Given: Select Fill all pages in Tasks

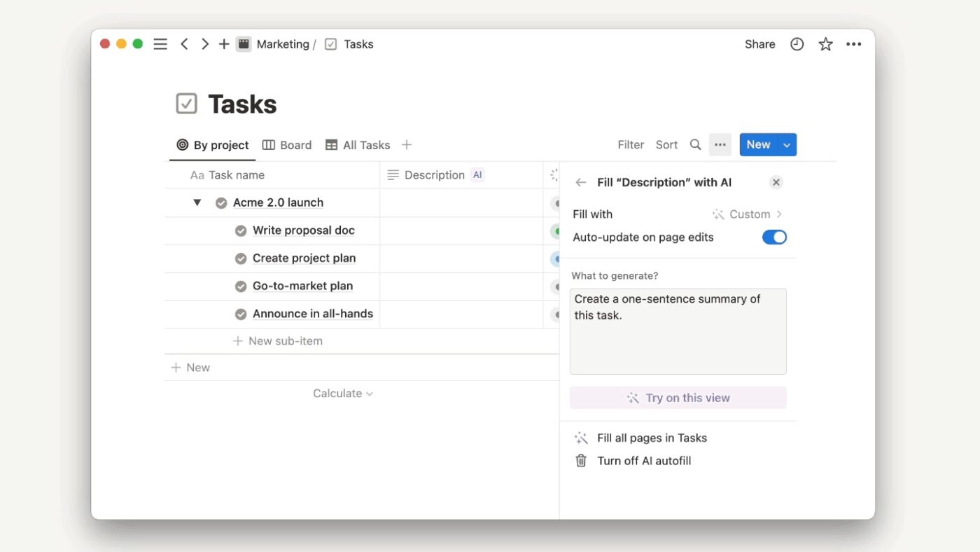Looking at the screenshot, I should coord(652,437).
